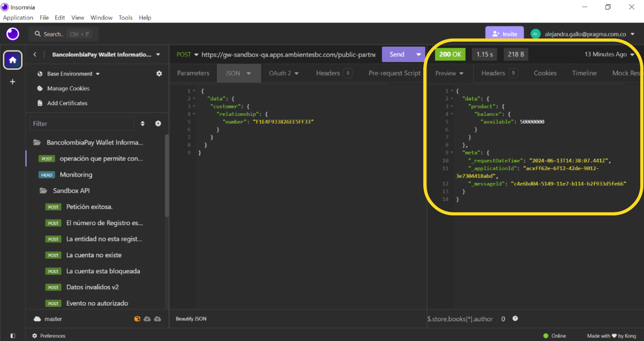644x341 pixels.
Task: Click the create new request plus icon
Action: pyautogui.click(x=158, y=124)
